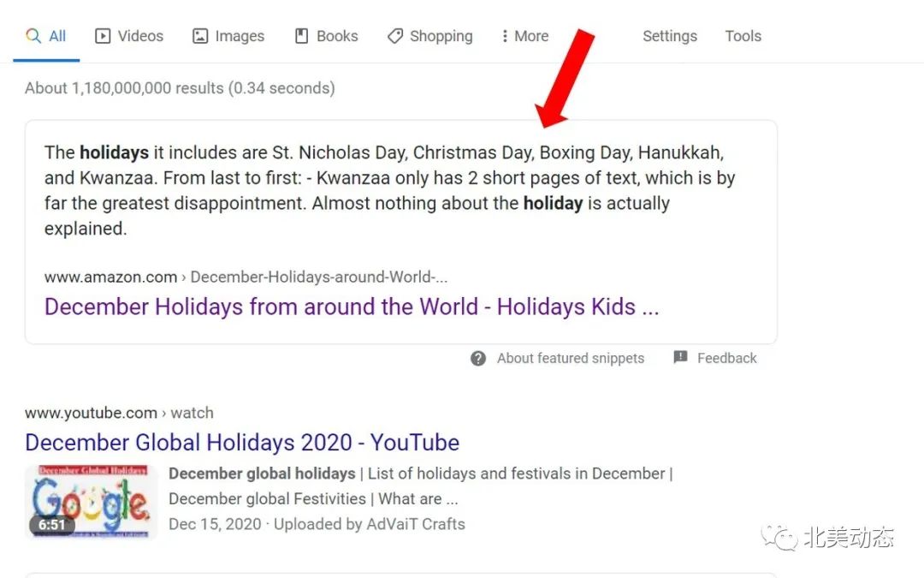Show the search Tools options
This screenshot has height=578, width=924.
coord(743,36)
